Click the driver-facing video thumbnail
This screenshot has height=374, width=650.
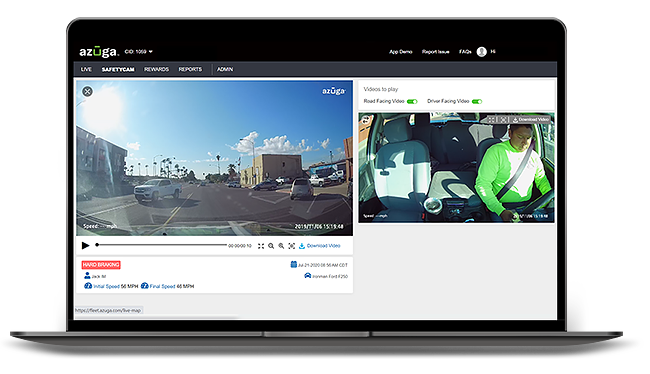click(x=456, y=168)
